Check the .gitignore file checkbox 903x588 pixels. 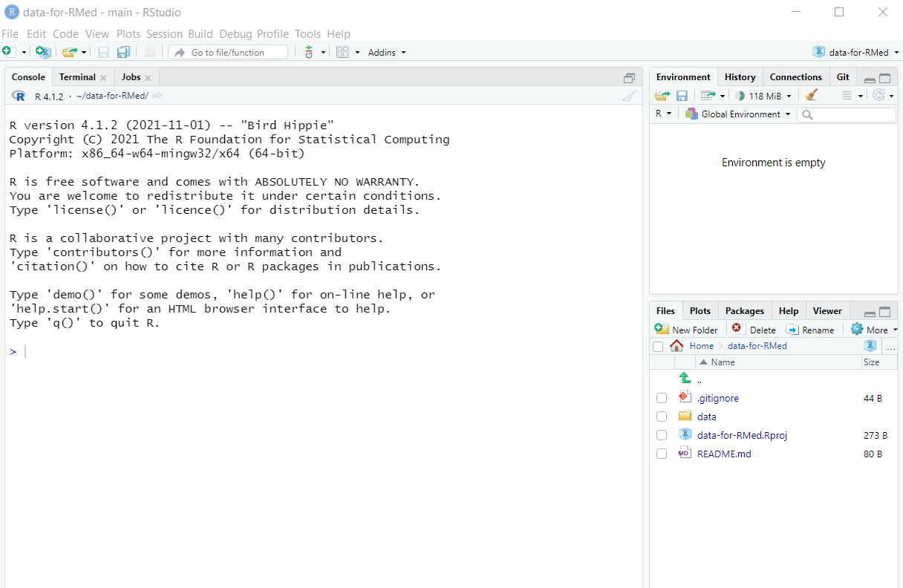[x=662, y=398]
